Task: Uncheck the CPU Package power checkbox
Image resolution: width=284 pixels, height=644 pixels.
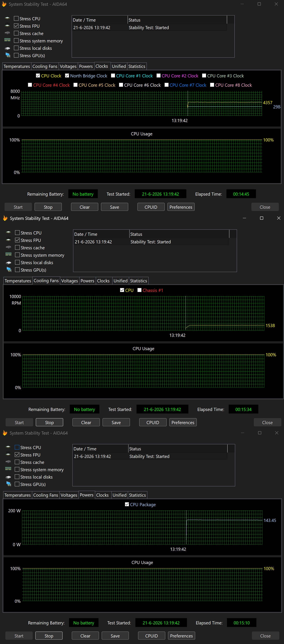Action: pos(127,504)
